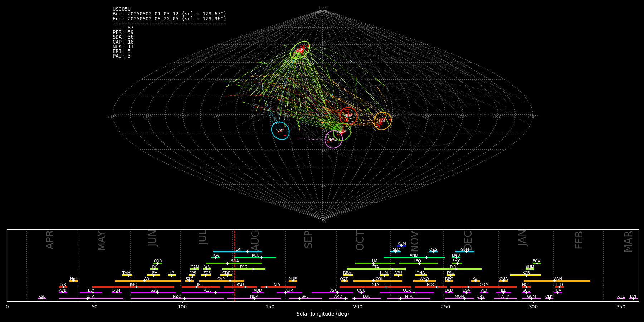Click the 'PAU: 3' legend count
644x322 pixels.
tap(122, 56)
